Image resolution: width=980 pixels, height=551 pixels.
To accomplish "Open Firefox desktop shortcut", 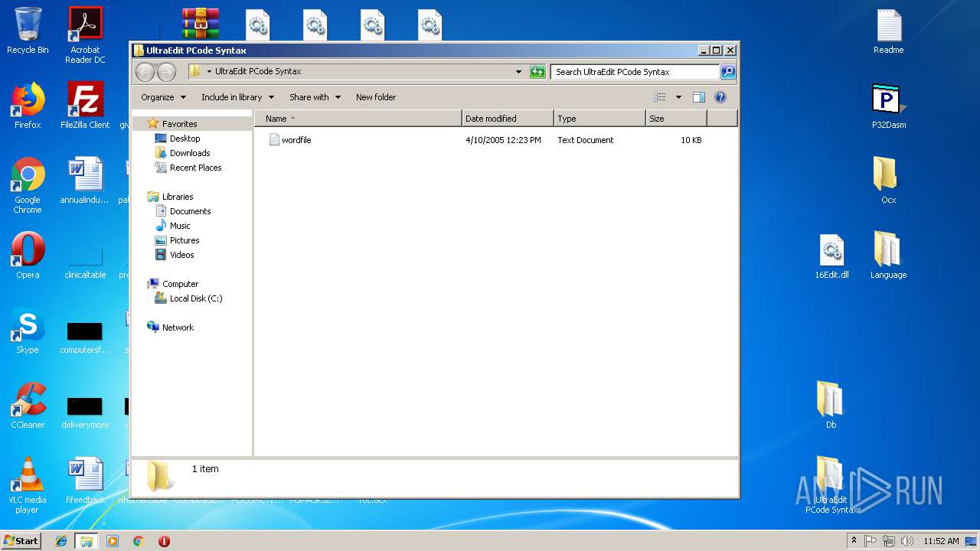I will [28, 106].
